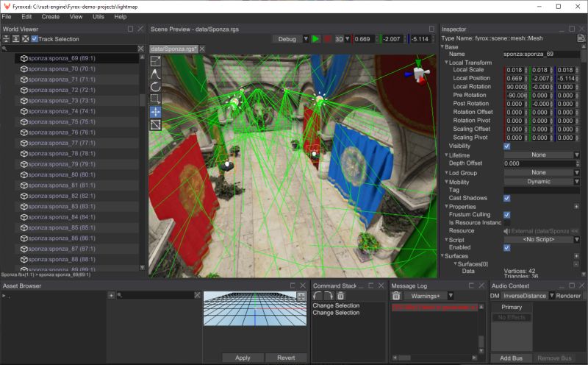
Task: Add a surface with Surfaces plus icon
Action: click(x=576, y=256)
